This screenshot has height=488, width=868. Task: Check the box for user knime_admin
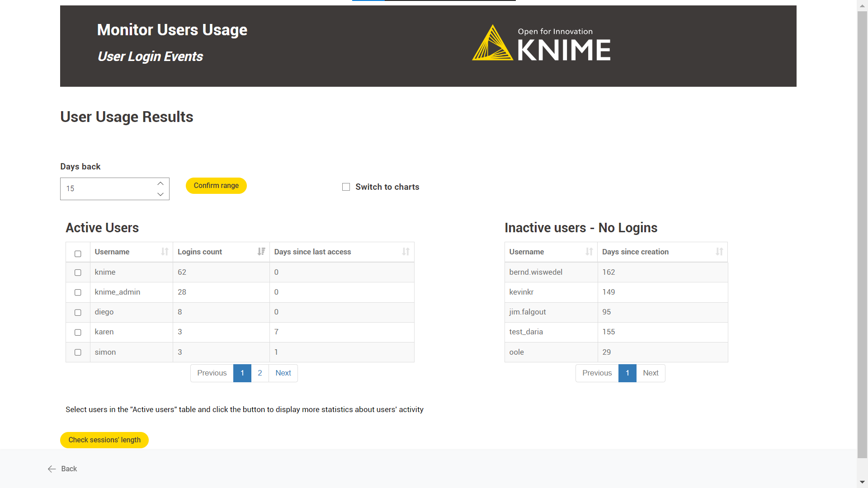[78, 292]
